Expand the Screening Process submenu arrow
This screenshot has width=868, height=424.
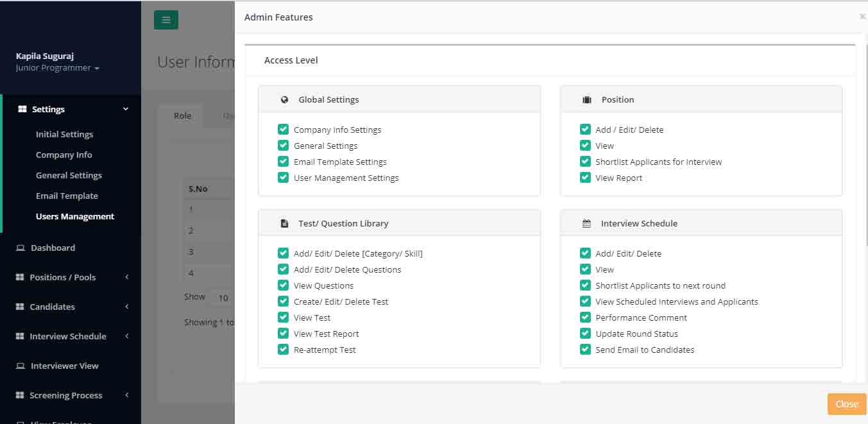pos(126,395)
